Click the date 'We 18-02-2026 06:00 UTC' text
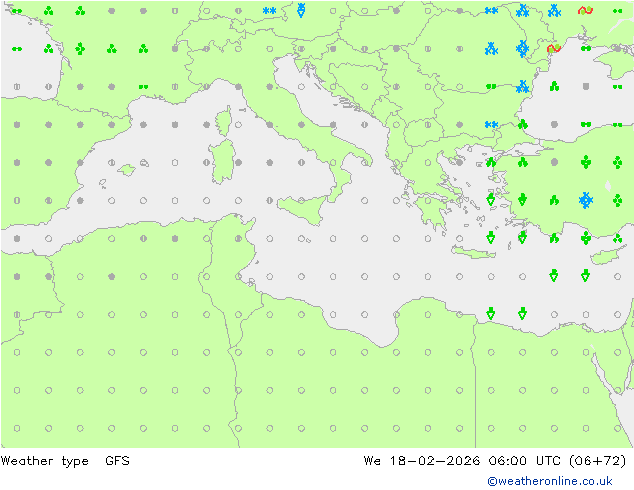The height and width of the screenshot is (490, 634). tap(462, 461)
